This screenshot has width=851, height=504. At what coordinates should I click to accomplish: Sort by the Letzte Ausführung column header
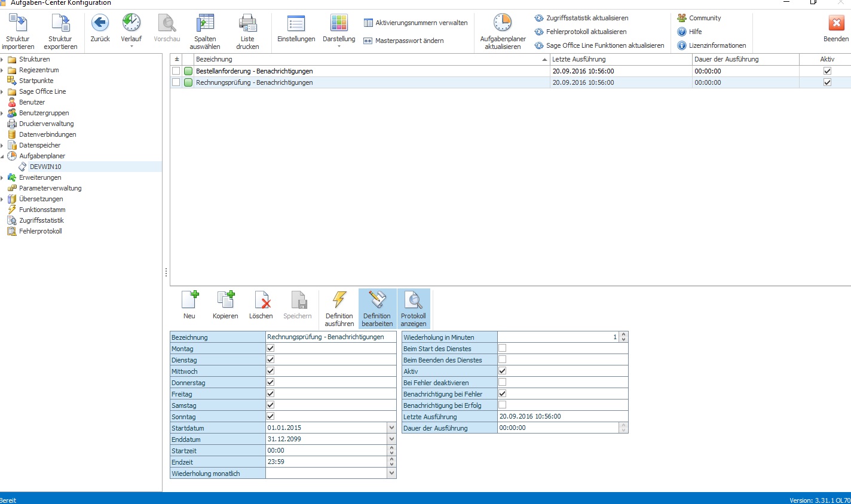click(x=620, y=59)
